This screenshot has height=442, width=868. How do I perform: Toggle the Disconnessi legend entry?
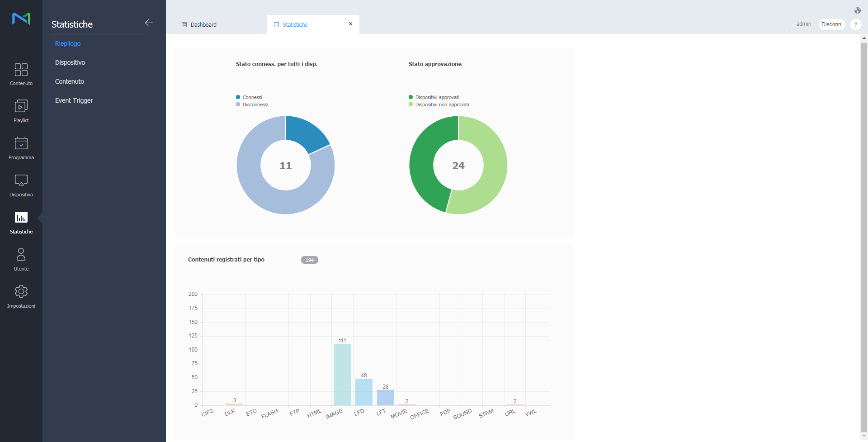click(255, 105)
